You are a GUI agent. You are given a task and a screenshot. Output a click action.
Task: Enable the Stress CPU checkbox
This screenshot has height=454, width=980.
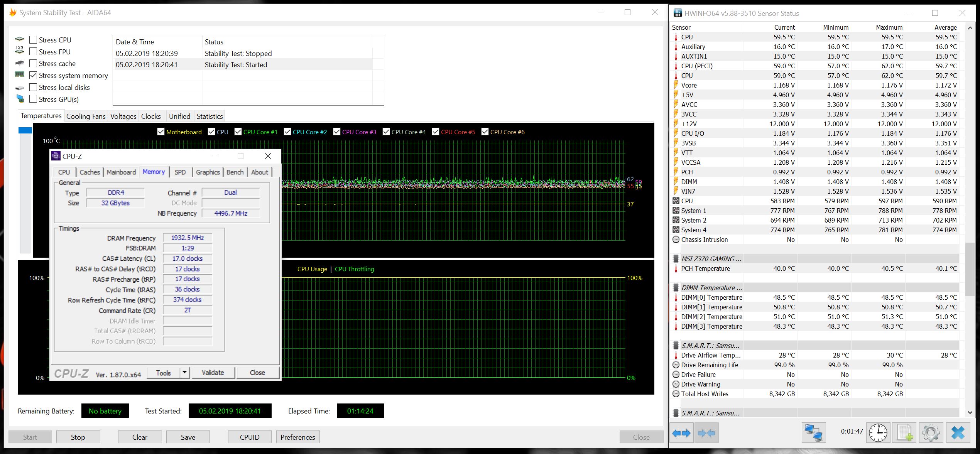pos(34,40)
